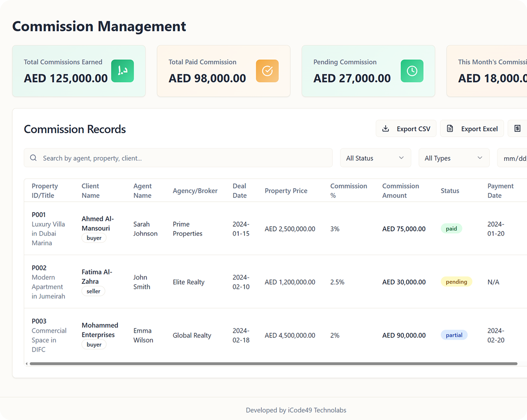
Task: Export records with Export CSV button
Action: coord(406,128)
